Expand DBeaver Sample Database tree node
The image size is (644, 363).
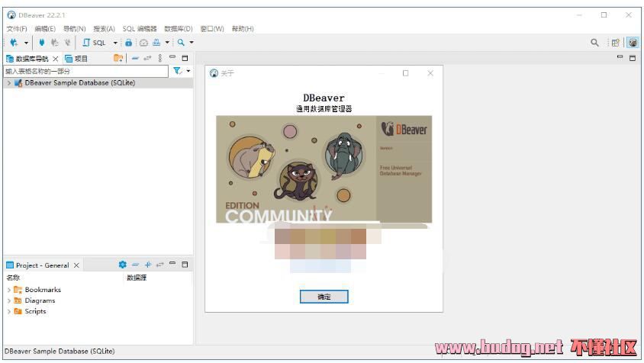pyautogui.click(x=8, y=83)
